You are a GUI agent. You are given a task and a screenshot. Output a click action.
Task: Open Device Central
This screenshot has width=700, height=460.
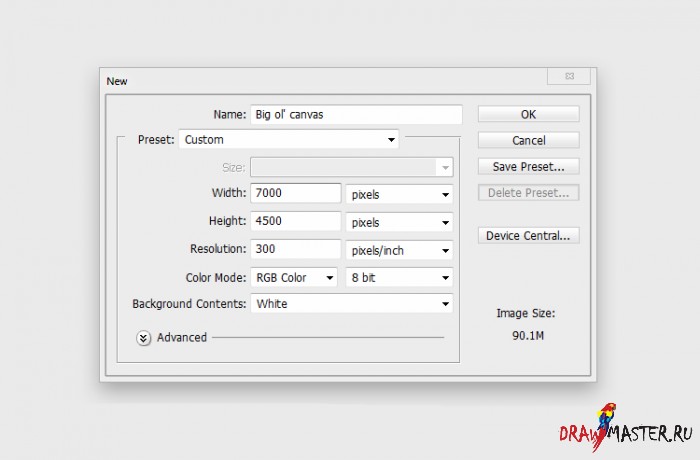coord(529,235)
